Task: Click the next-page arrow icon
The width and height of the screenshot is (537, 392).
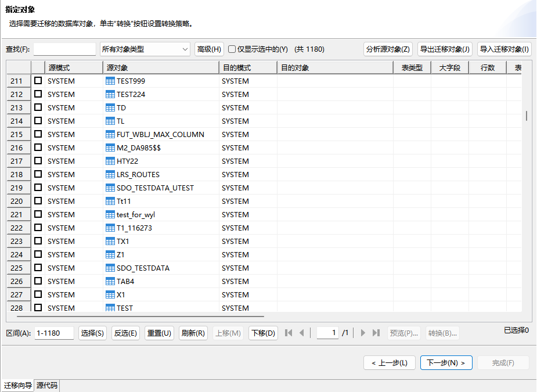Action: pos(362,333)
